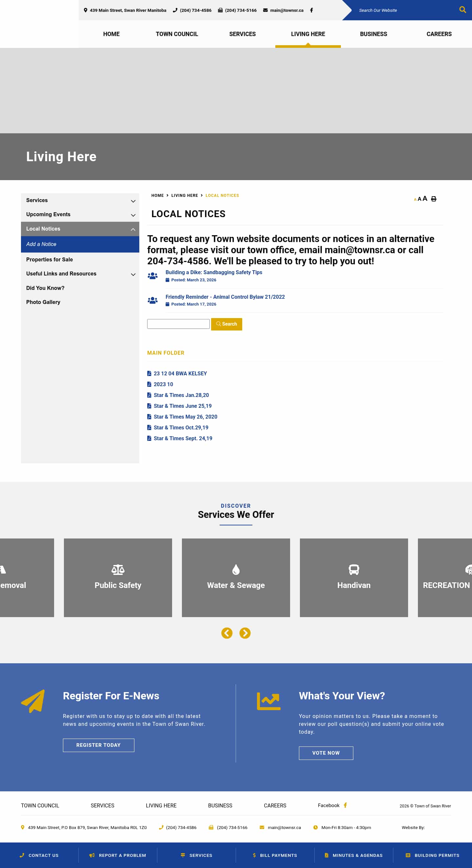This screenshot has width=472, height=868.
Task: Click PDF icon next to 2023 10
Action: (149, 384)
